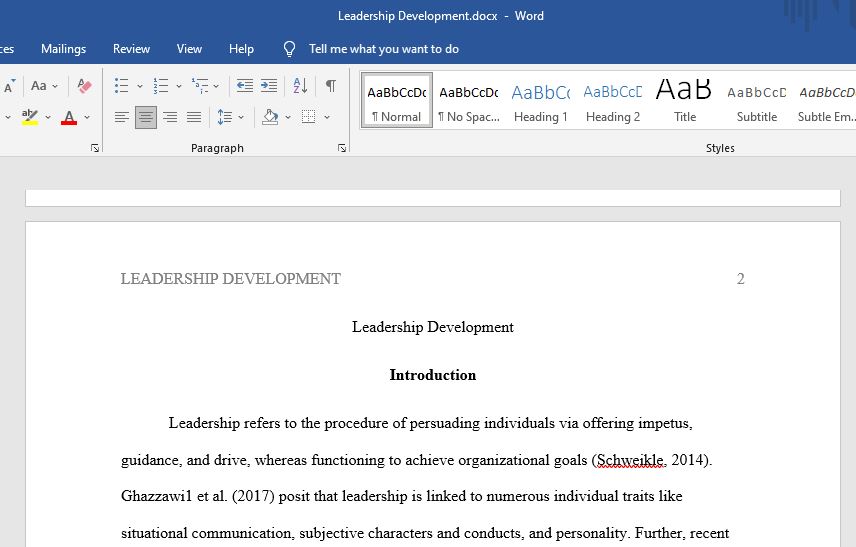Click 'Ghazzawi1 et al. (2017)' citation text
Viewport: 856px width, 547px height.
198,496
